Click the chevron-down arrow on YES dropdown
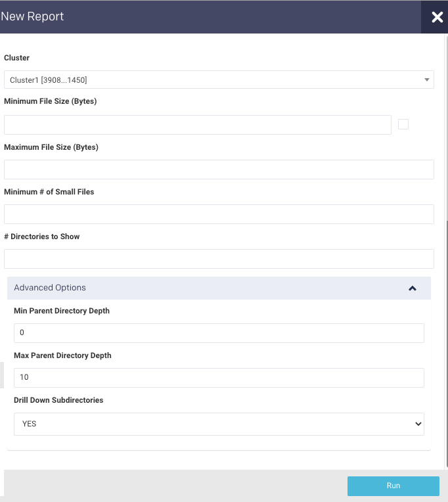 click(x=418, y=424)
